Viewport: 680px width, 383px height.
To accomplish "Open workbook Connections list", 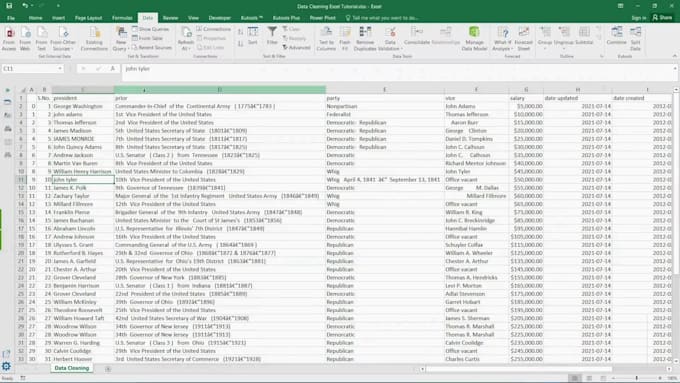I will (x=213, y=29).
